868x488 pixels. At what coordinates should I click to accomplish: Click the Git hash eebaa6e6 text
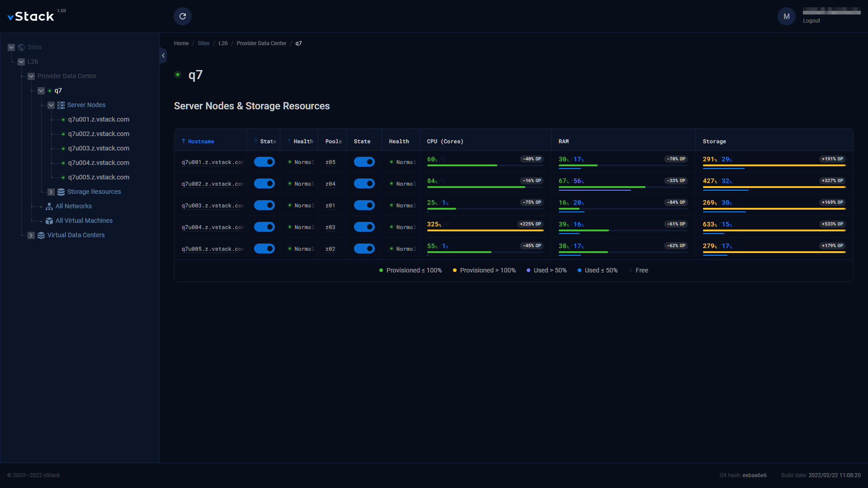pos(743,475)
